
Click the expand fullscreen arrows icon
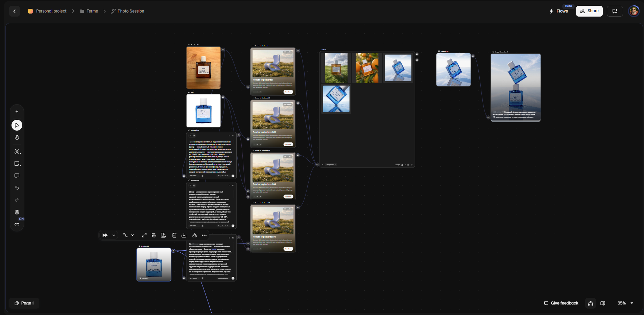(144, 235)
